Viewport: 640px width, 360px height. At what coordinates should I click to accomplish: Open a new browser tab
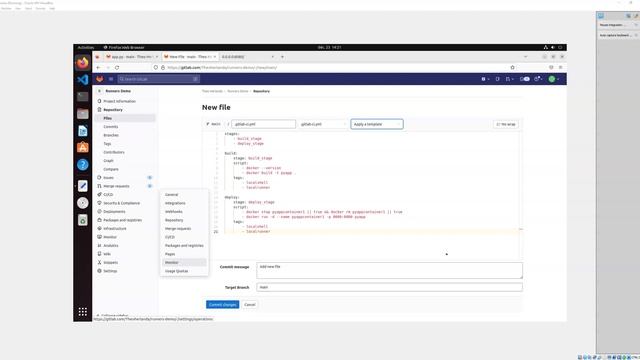pyautogui.click(x=282, y=57)
